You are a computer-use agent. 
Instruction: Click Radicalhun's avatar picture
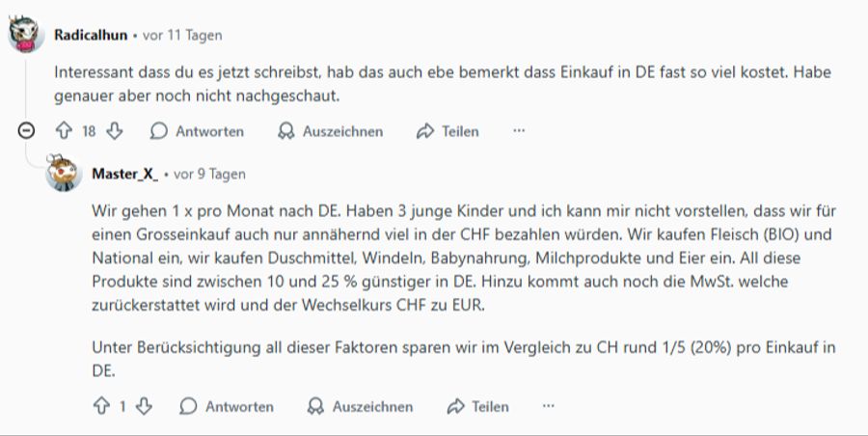(26, 35)
